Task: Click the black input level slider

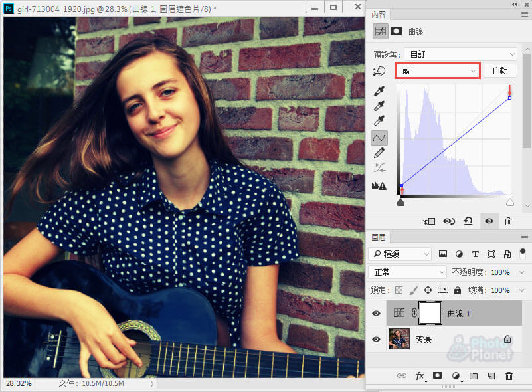Action: pyautogui.click(x=400, y=203)
